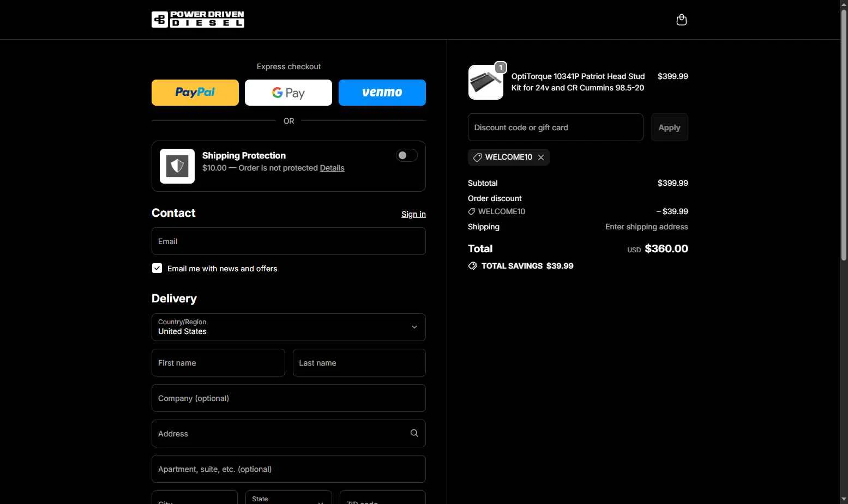
Task: Click the Enter shipping address text
Action: [x=647, y=227]
